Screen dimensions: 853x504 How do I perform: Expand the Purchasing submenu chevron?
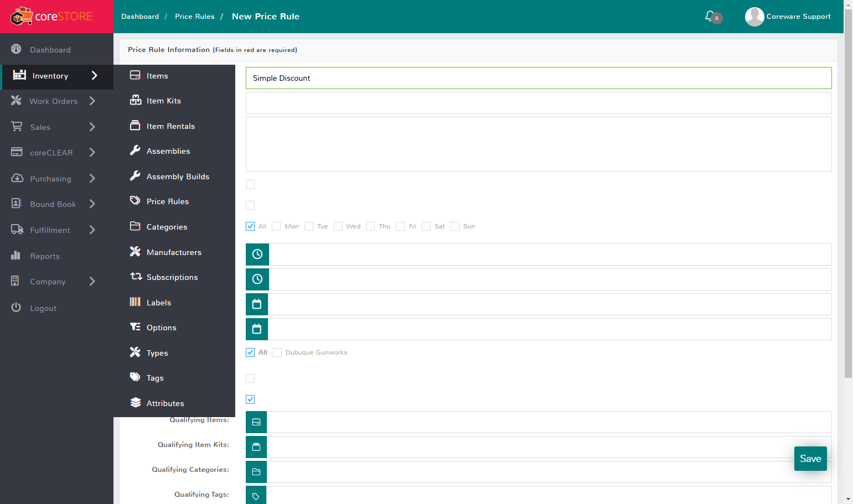click(92, 178)
